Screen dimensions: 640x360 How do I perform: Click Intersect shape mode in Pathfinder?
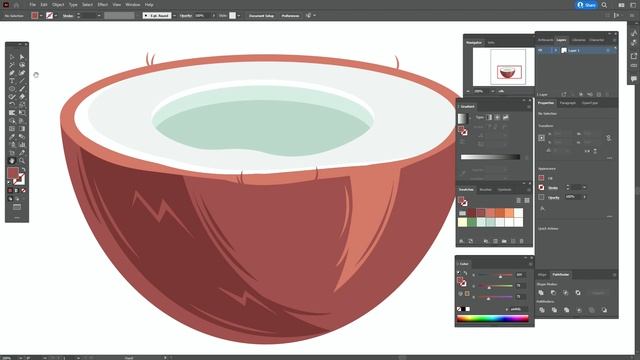566,293
